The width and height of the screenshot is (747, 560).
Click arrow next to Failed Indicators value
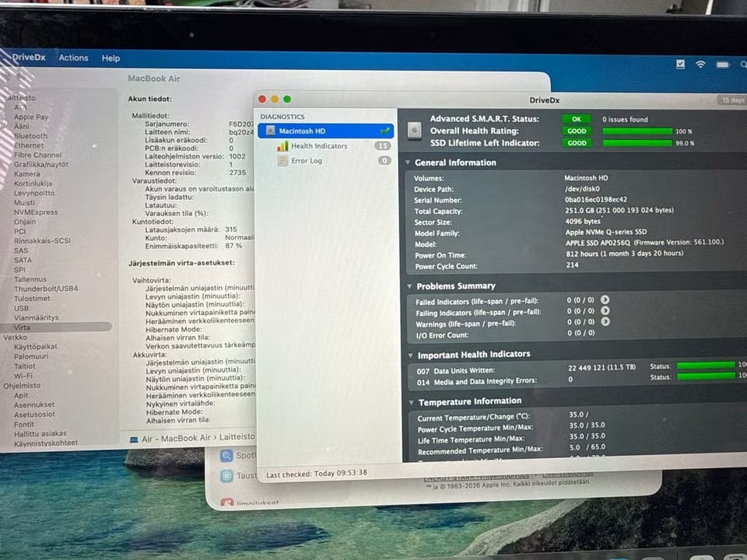click(x=605, y=299)
